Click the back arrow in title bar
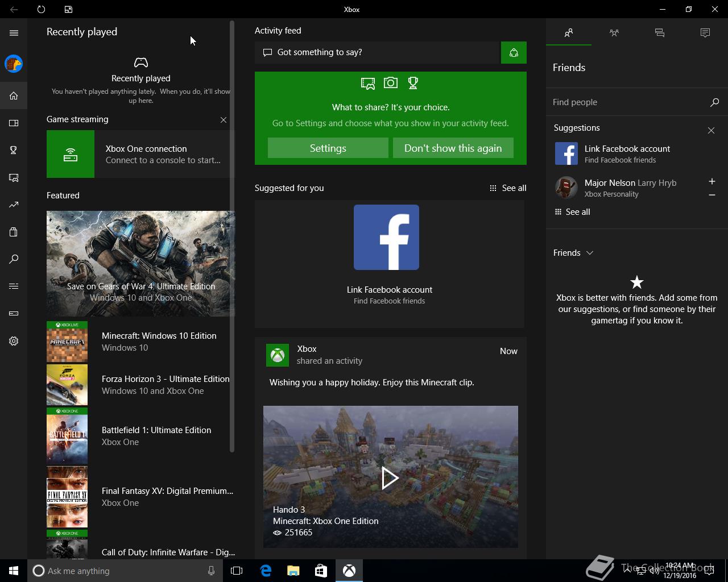 14,9
